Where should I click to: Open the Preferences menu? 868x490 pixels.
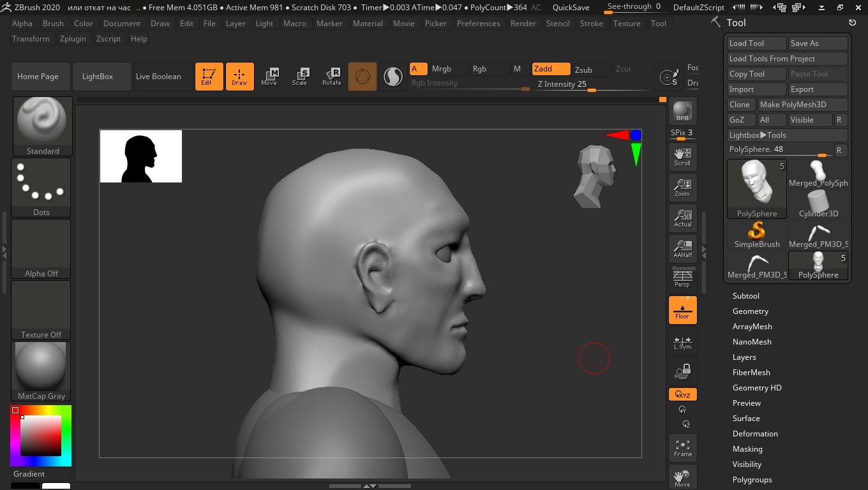[x=478, y=23]
